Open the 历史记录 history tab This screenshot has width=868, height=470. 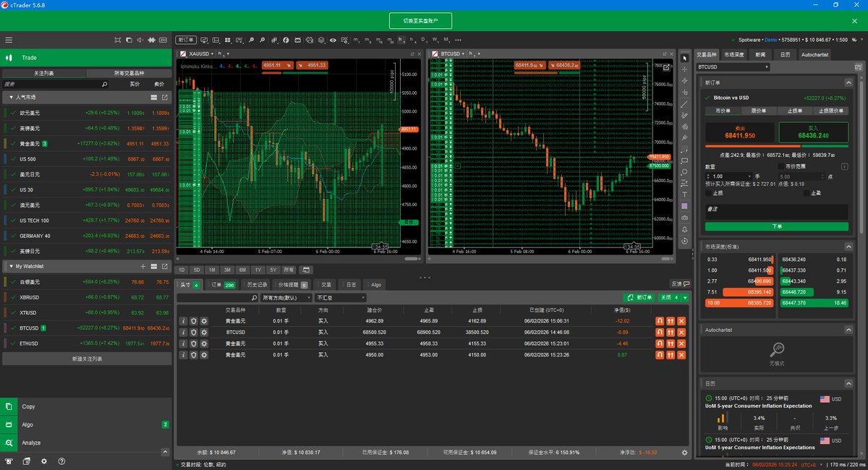pos(256,285)
